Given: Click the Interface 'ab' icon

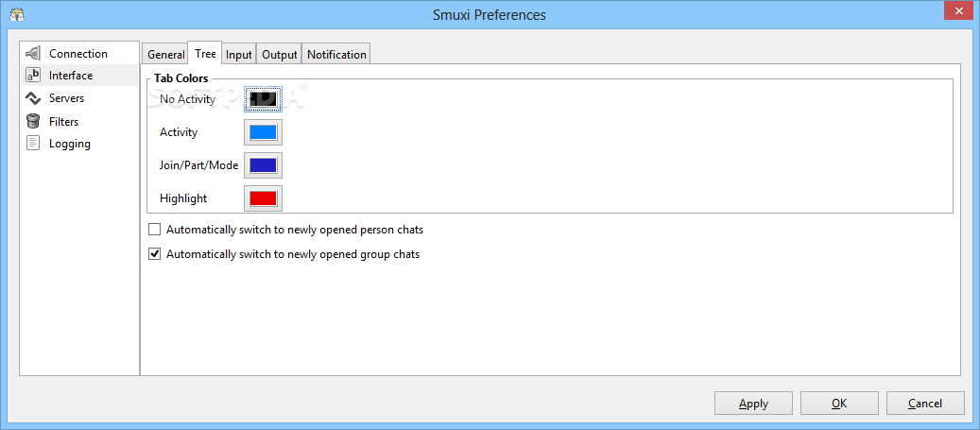Looking at the screenshot, I should point(33,76).
